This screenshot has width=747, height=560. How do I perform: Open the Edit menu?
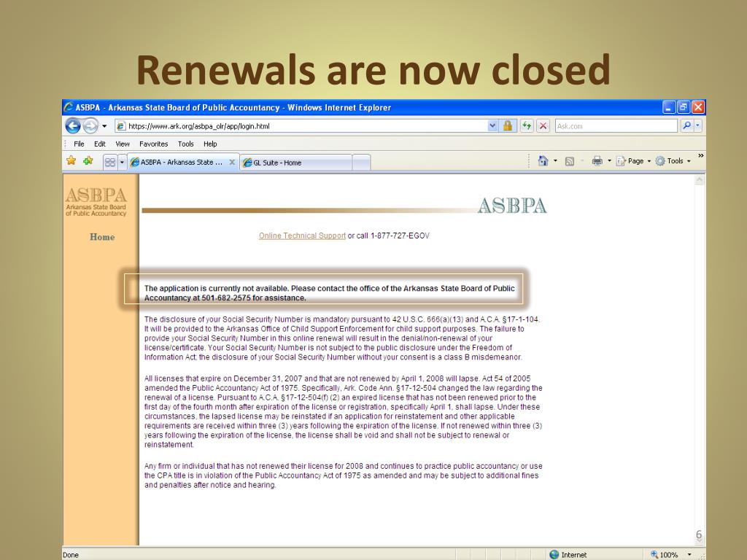[99, 144]
